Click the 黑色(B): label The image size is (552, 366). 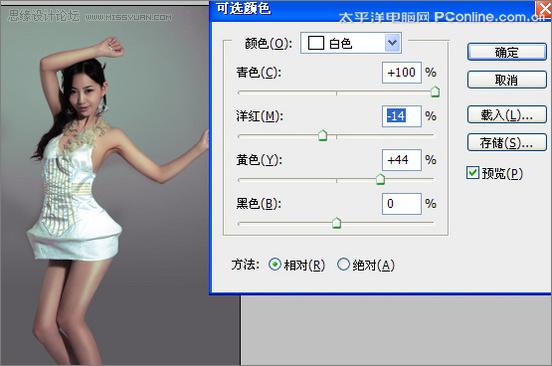pyautogui.click(x=259, y=203)
